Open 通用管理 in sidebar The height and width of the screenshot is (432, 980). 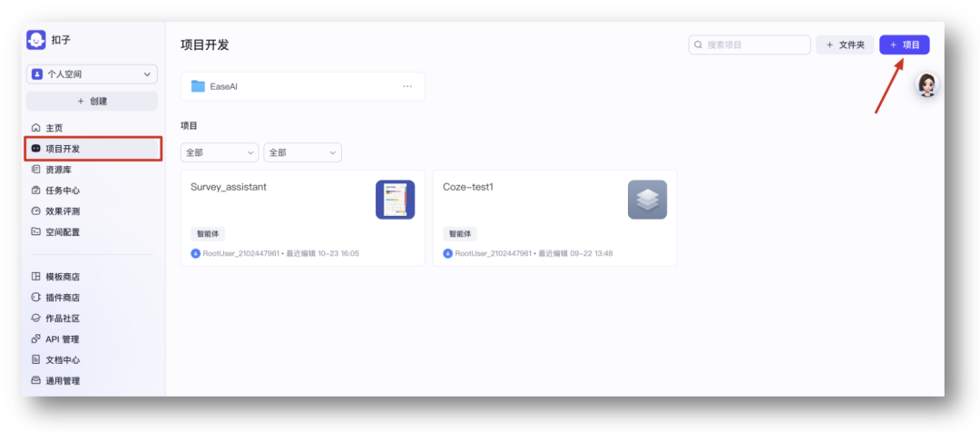[92, 381]
